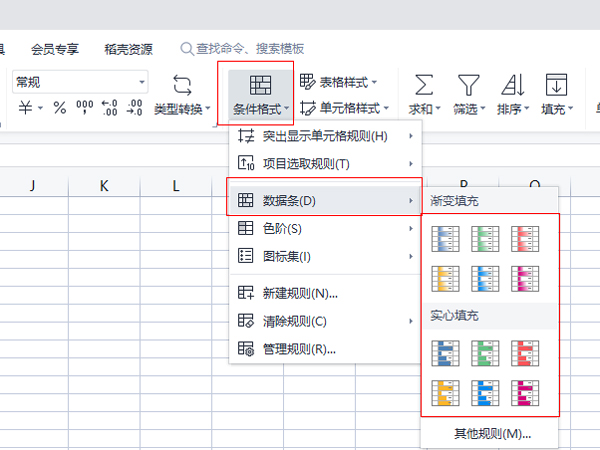Open the 常规 number format dropdown
The height and width of the screenshot is (450, 600).
coord(80,82)
